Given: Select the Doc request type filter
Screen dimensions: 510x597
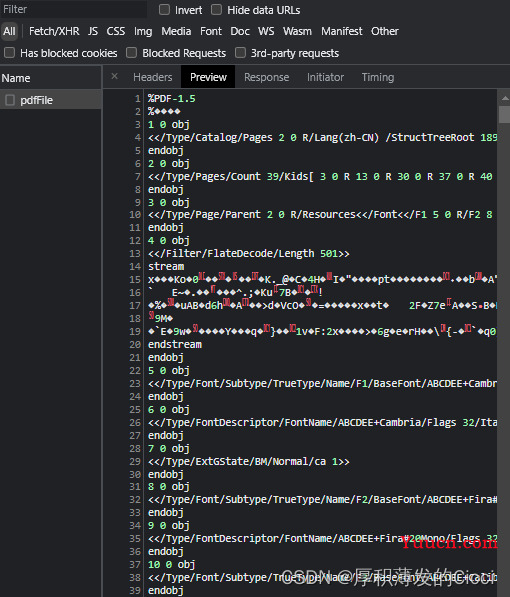Looking at the screenshot, I should point(240,31).
